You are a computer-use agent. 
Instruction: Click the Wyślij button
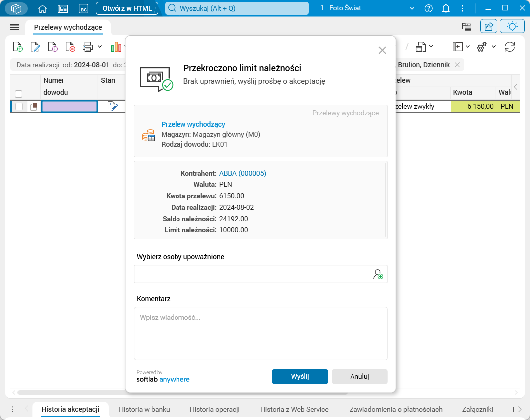click(300, 377)
